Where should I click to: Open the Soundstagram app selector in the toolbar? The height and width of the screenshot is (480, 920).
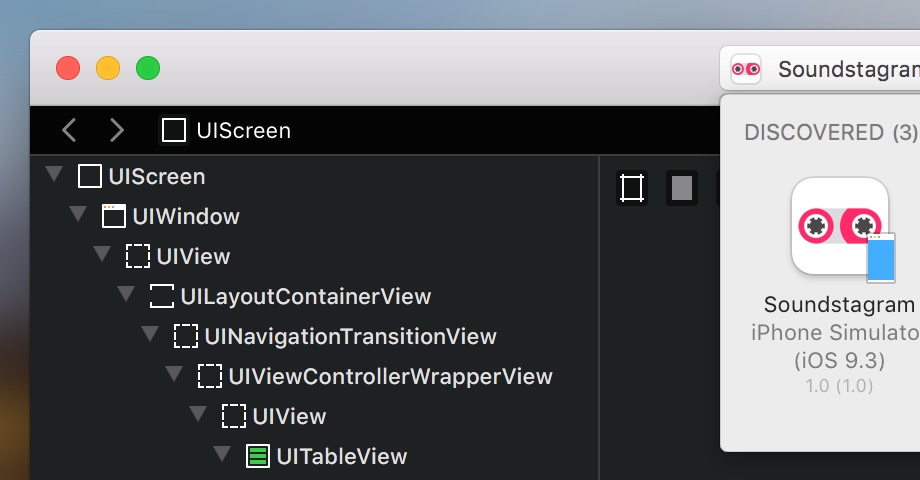820,69
